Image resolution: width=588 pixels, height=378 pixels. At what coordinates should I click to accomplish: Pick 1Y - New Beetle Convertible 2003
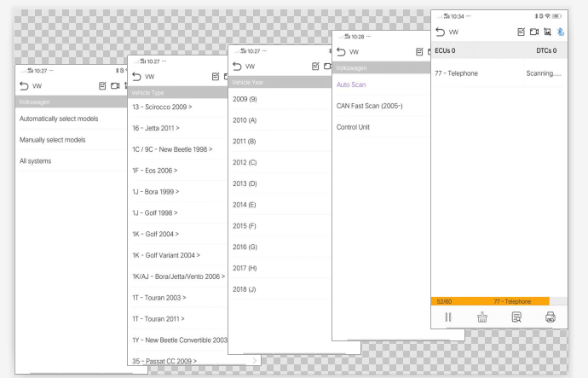pyautogui.click(x=178, y=340)
